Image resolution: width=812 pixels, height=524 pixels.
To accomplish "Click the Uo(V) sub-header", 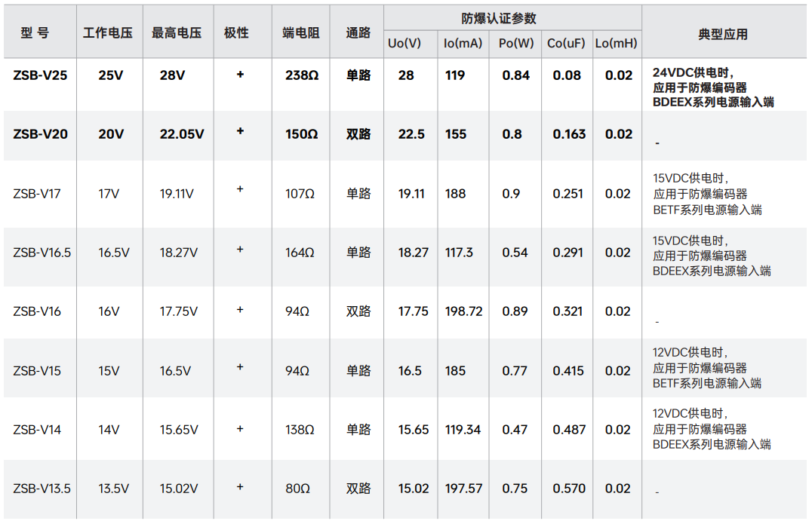I will (404, 44).
